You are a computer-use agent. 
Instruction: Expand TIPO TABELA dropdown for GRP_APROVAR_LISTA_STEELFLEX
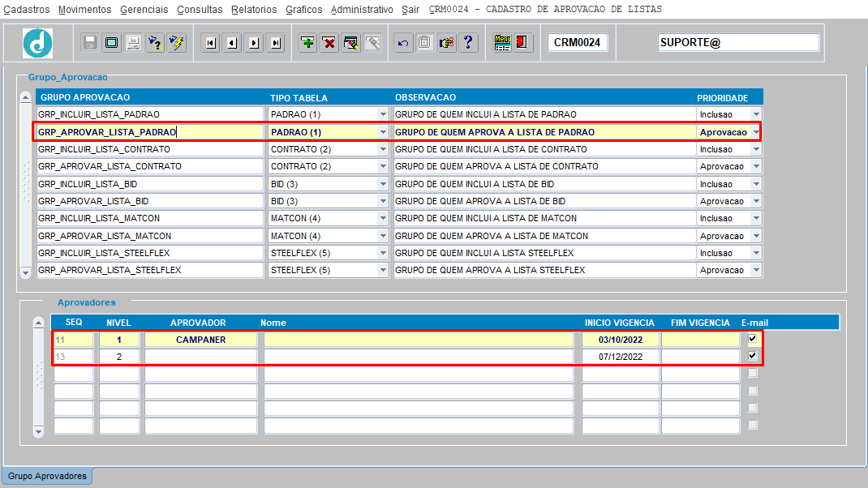[383, 271]
